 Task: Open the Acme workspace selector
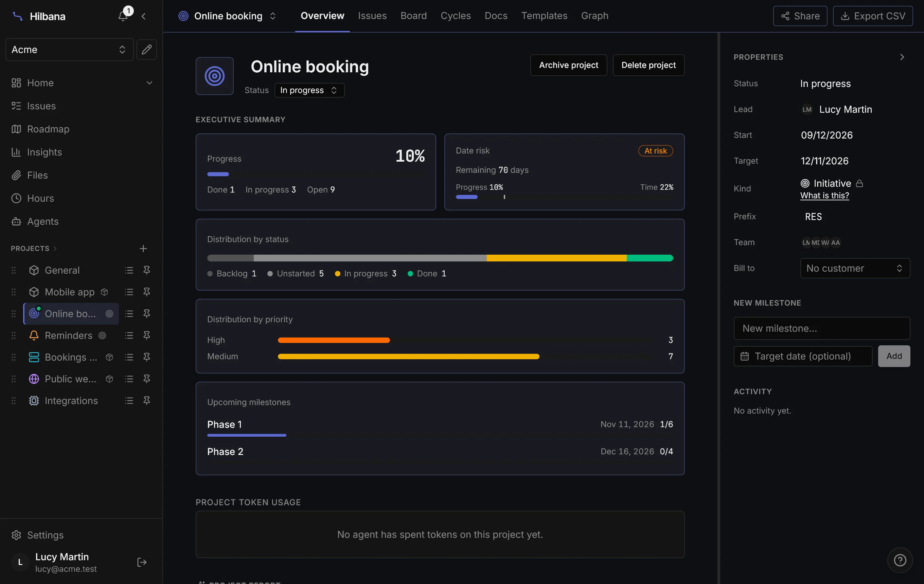click(69, 50)
